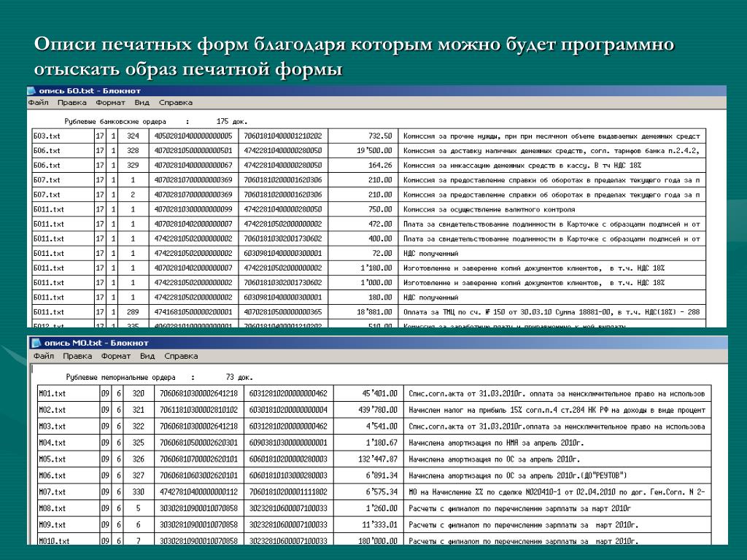The height and width of the screenshot is (560, 747).
Task: Click М02.txt file name cell
Action: pyautogui.click(x=68, y=410)
